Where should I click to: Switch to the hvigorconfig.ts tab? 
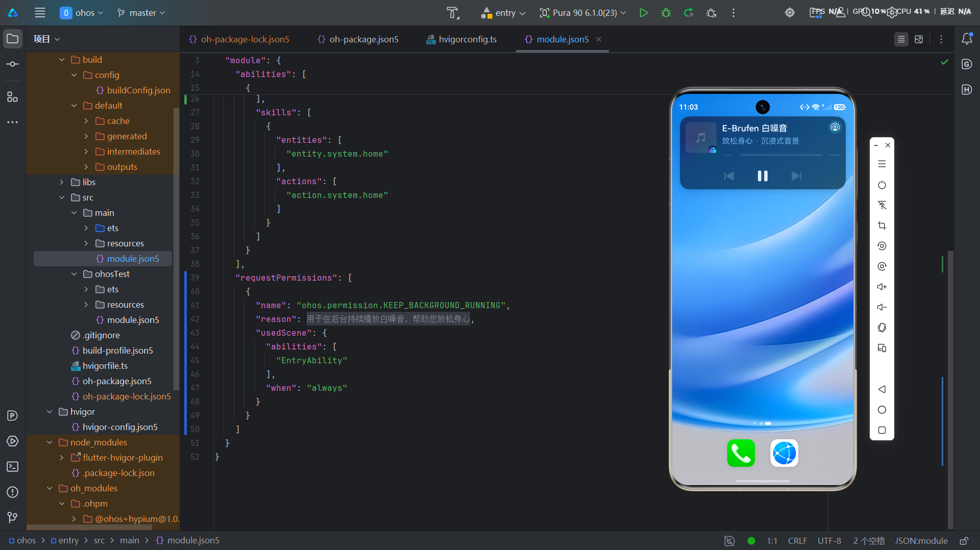[x=461, y=39]
